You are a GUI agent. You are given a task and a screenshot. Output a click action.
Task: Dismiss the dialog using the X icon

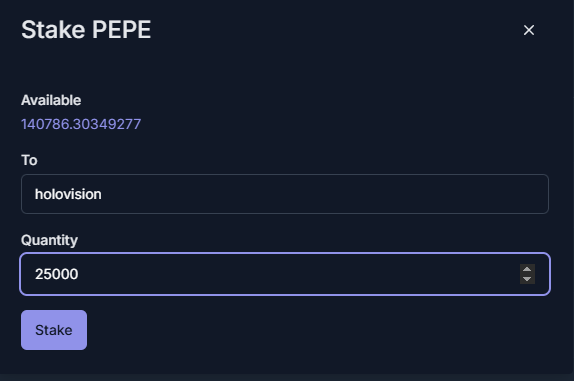click(529, 30)
